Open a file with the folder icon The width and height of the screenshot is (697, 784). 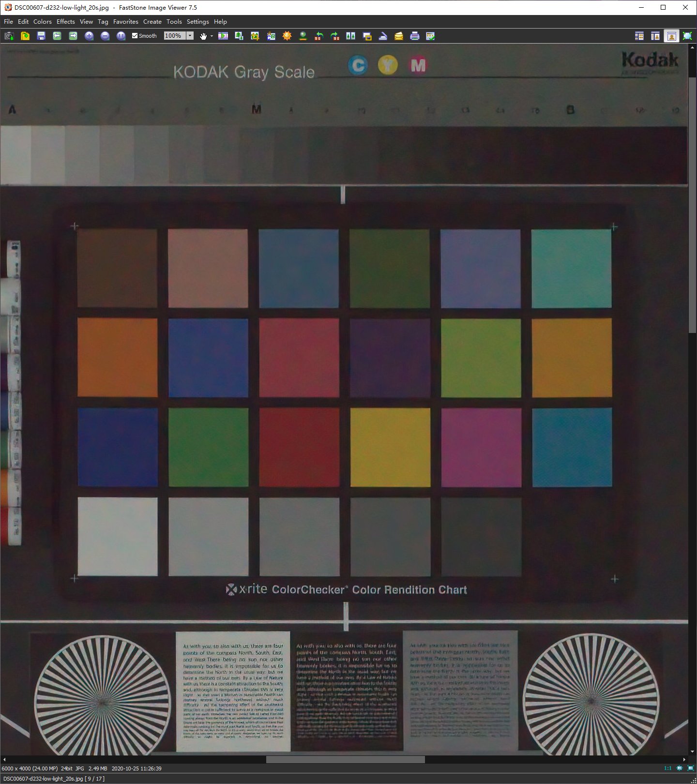[x=25, y=36]
